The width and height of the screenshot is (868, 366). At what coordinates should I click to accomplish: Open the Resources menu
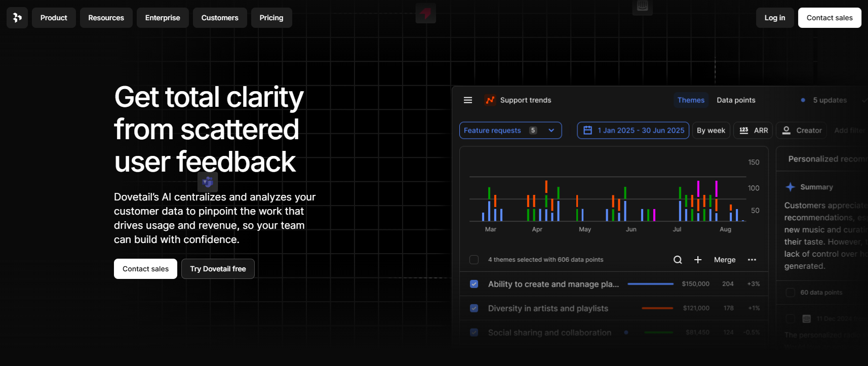(106, 18)
